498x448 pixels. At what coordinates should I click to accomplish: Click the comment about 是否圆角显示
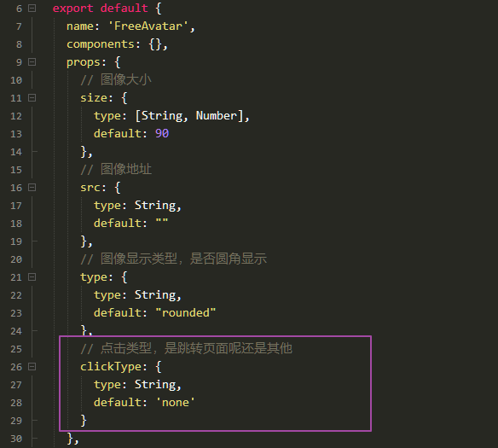pyautogui.click(x=173, y=259)
